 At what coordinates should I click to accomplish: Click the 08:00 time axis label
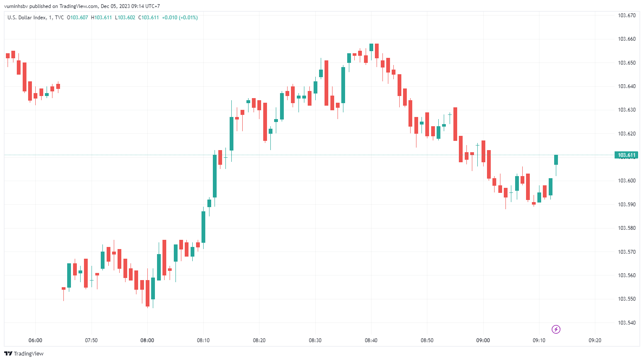point(147,340)
